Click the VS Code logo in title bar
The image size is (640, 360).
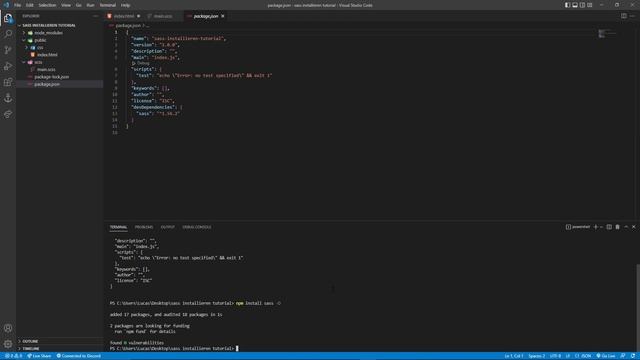tap(6, 5)
